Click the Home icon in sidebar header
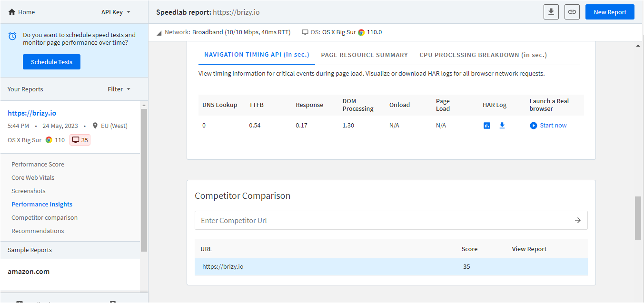The image size is (644, 303). [x=12, y=12]
